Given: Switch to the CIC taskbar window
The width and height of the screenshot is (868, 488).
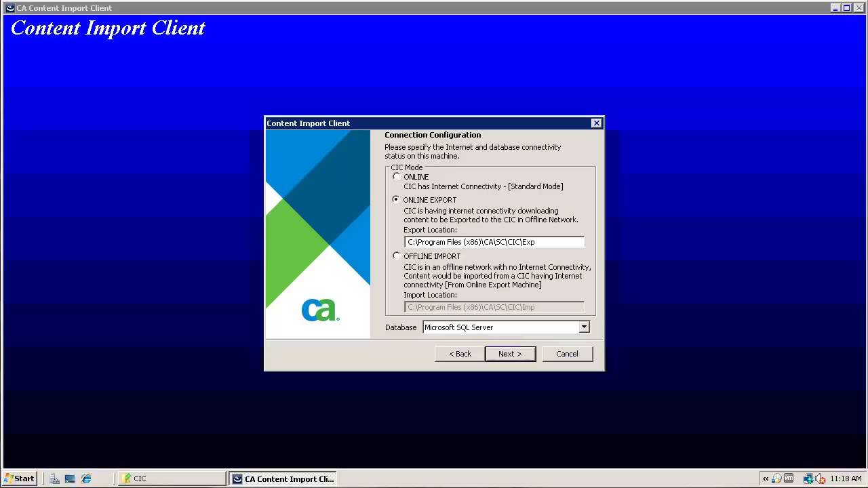Looking at the screenshot, I should click(x=172, y=479).
